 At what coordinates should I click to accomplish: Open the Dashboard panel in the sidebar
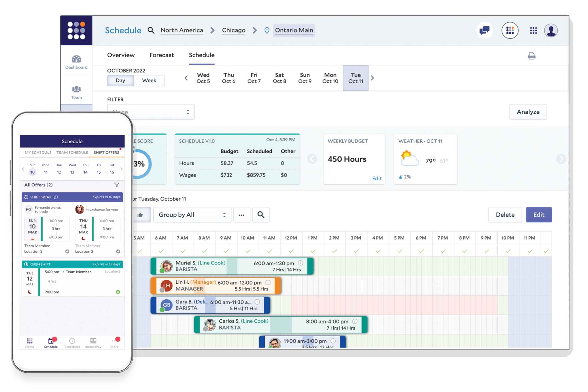coord(76,61)
